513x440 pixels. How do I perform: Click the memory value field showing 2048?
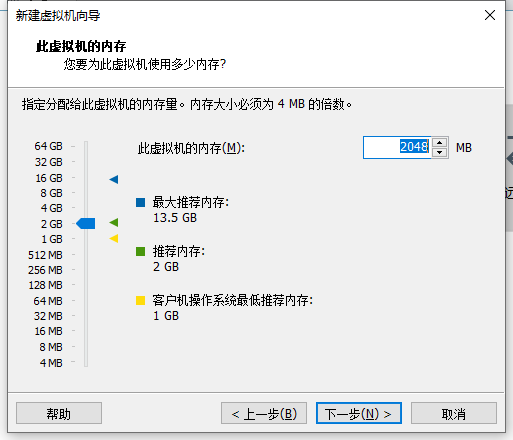[397, 147]
